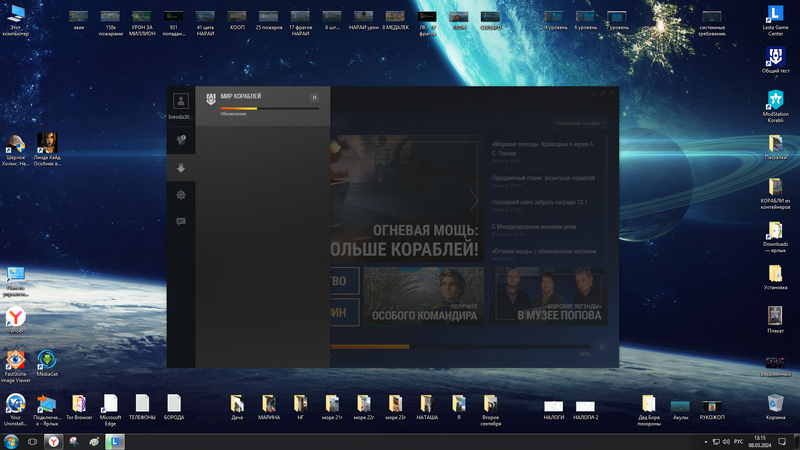800x450 pixels.
Task: Open the support chat bubble icon
Action: pyautogui.click(x=181, y=221)
